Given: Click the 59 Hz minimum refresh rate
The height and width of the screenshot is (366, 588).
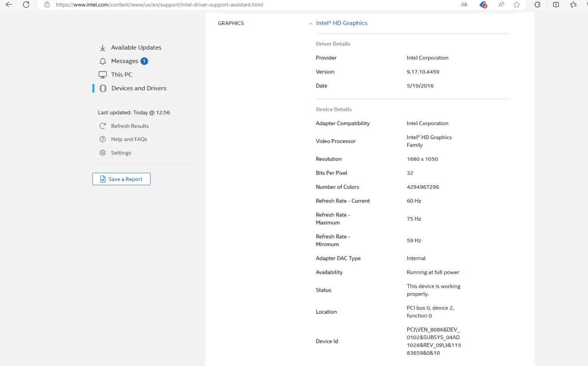Looking at the screenshot, I should [x=414, y=240].
